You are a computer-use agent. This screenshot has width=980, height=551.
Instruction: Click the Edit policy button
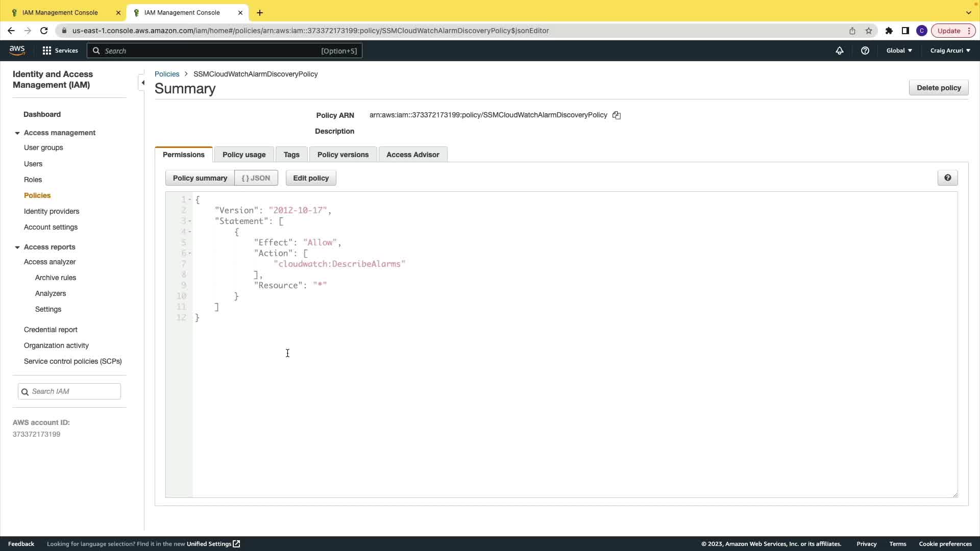pos(310,178)
